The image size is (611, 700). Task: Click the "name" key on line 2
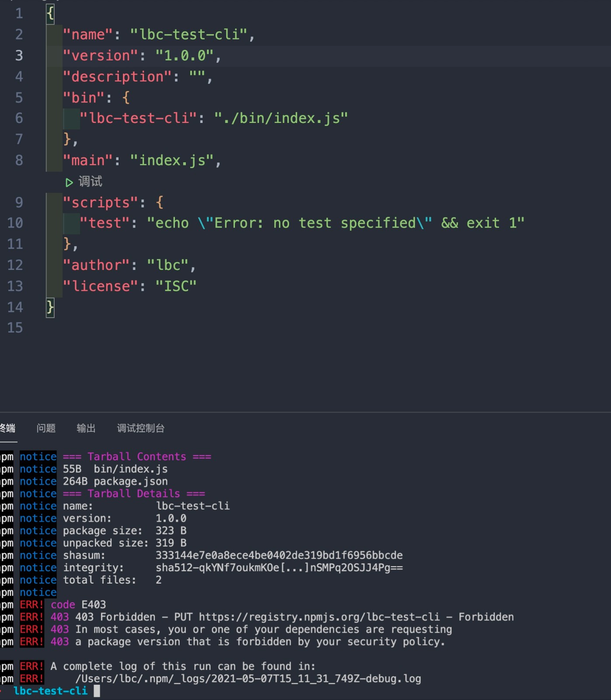pyautogui.click(x=87, y=35)
